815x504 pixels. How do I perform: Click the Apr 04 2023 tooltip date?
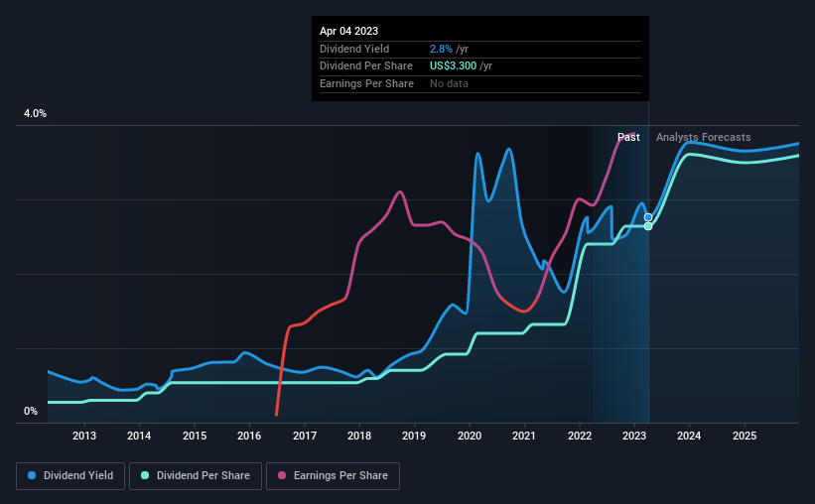pyautogui.click(x=348, y=31)
